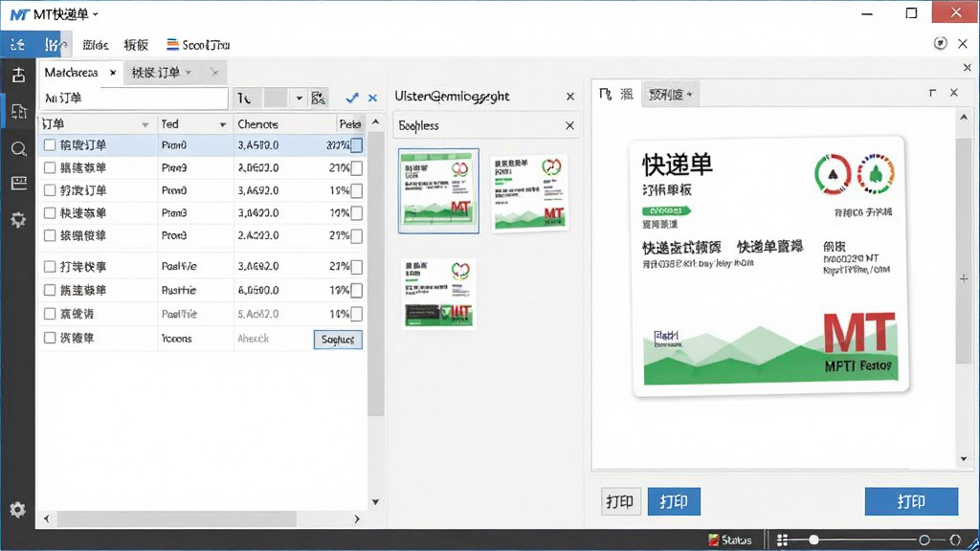Click the circular icon at the ribbon's right end
This screenshot has width=980, height=551.
940,43
